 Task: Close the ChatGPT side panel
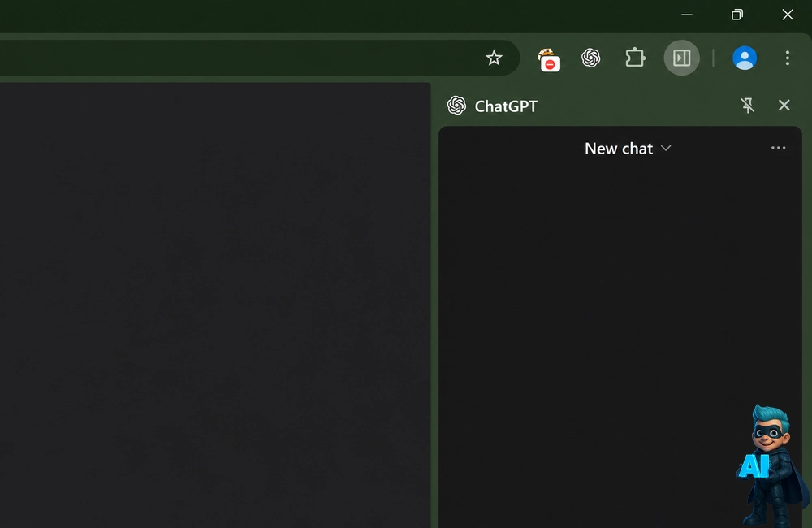(x=784, y=105)
